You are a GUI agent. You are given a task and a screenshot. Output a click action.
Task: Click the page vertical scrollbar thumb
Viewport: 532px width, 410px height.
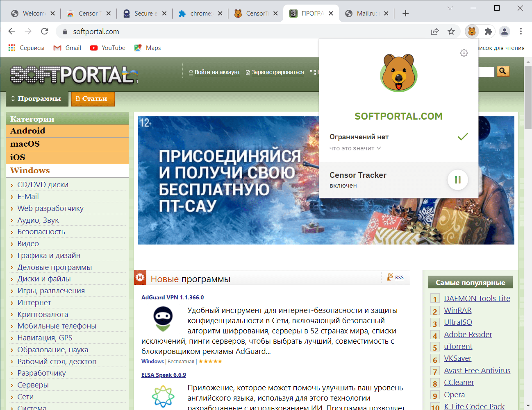(528, 98)
